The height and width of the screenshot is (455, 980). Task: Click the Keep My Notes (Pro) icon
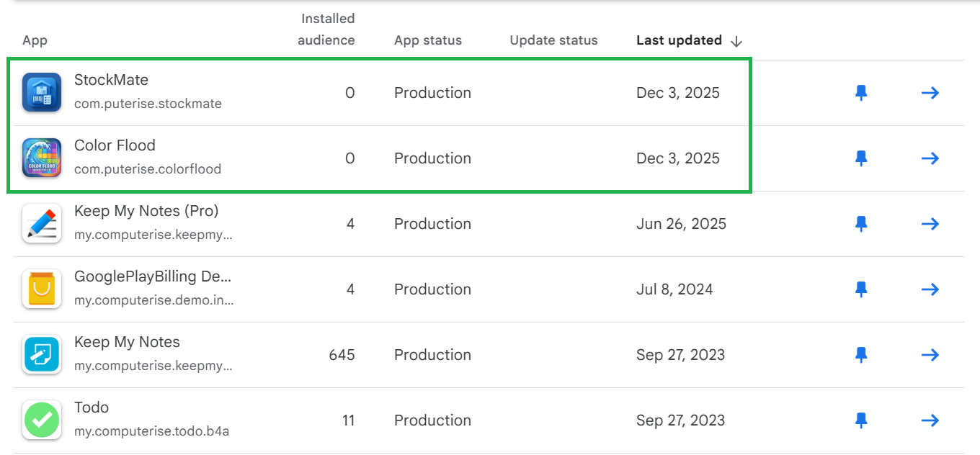pos(41,224)
